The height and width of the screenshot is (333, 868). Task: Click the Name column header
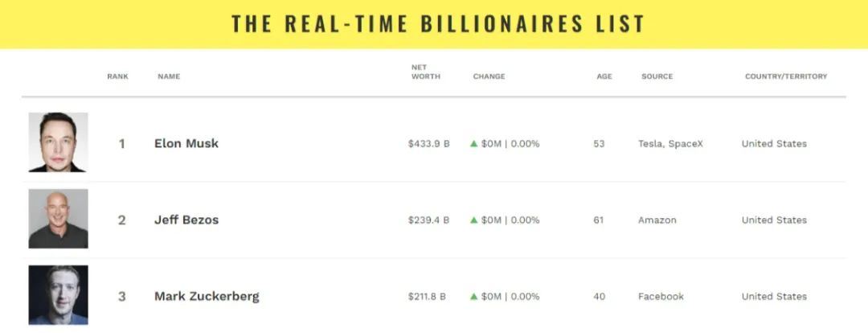169,76
